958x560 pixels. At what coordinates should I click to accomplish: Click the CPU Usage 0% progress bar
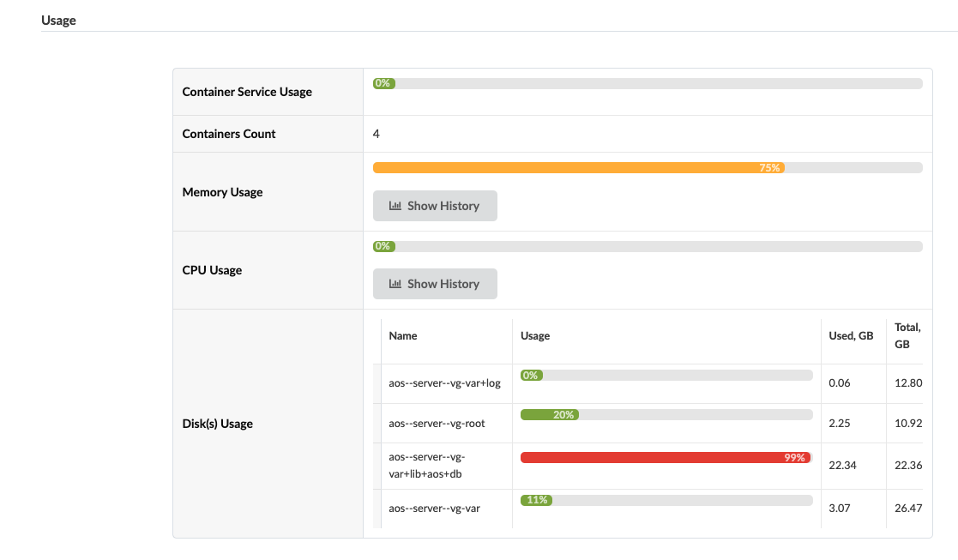(648, 246)
